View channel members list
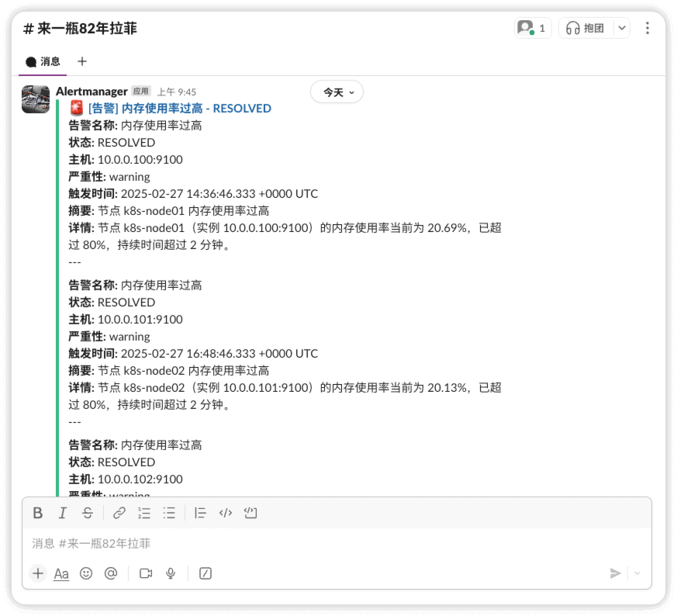The image size is (677, 616). pyautogui.click(x=533, y=28)
